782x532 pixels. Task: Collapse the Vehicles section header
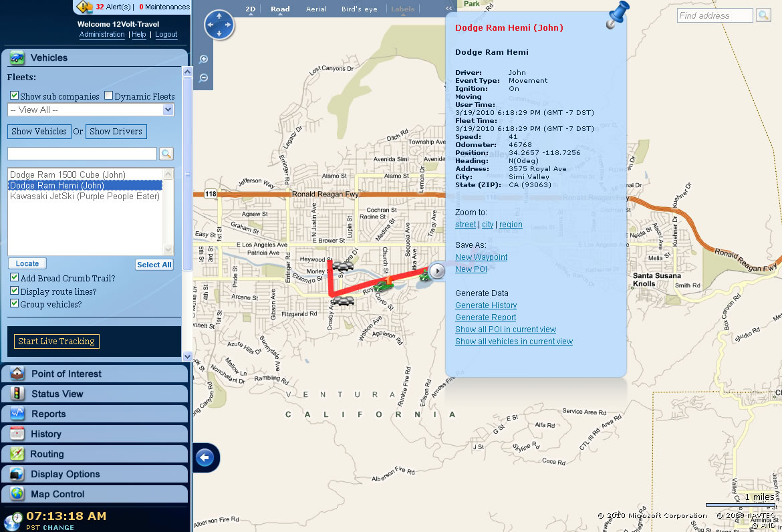tap(94, 58)
